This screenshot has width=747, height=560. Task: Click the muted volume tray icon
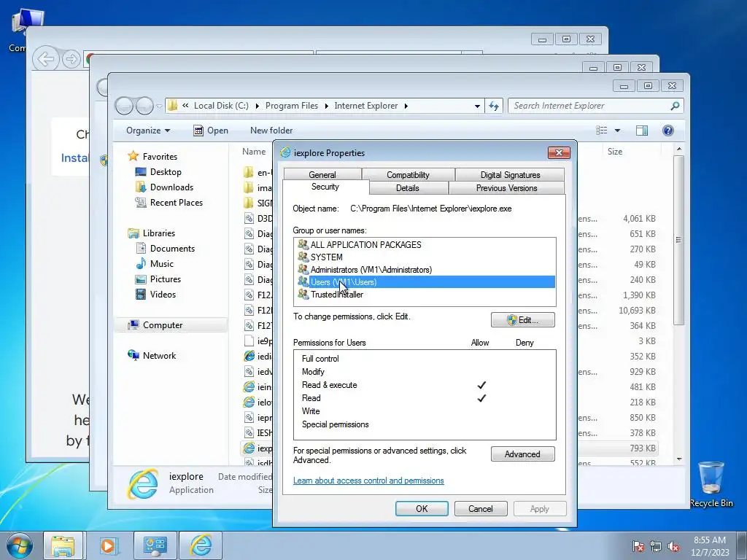point(673,546)
